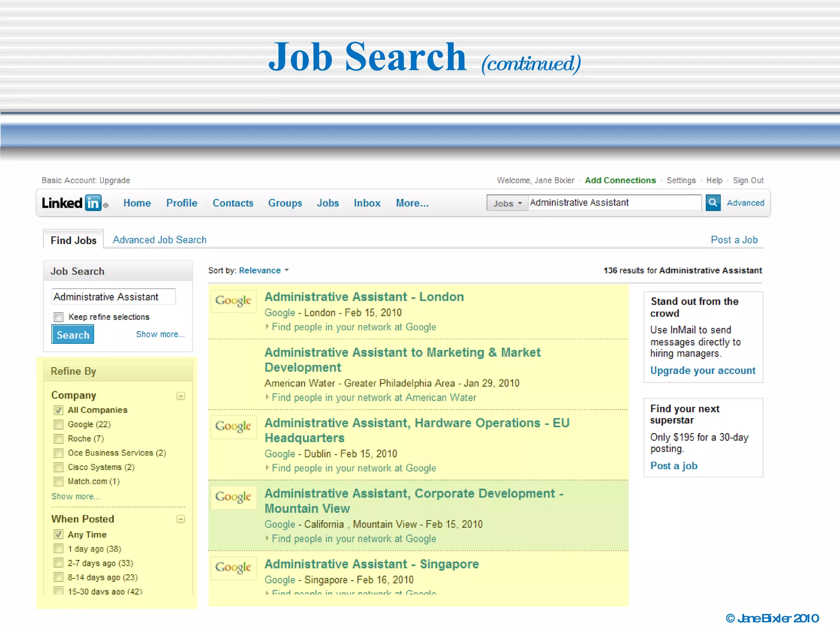The height and width of the screenshot is (630, 840).
Task: Check the 8-14 days ago (23) filter
Action: click(59, 577)
